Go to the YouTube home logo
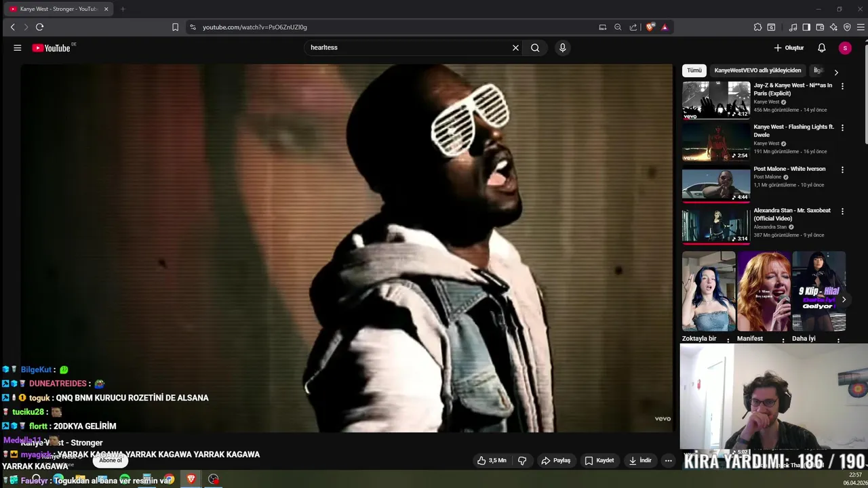Screen dimensions: 868x488 pos(52,48)
